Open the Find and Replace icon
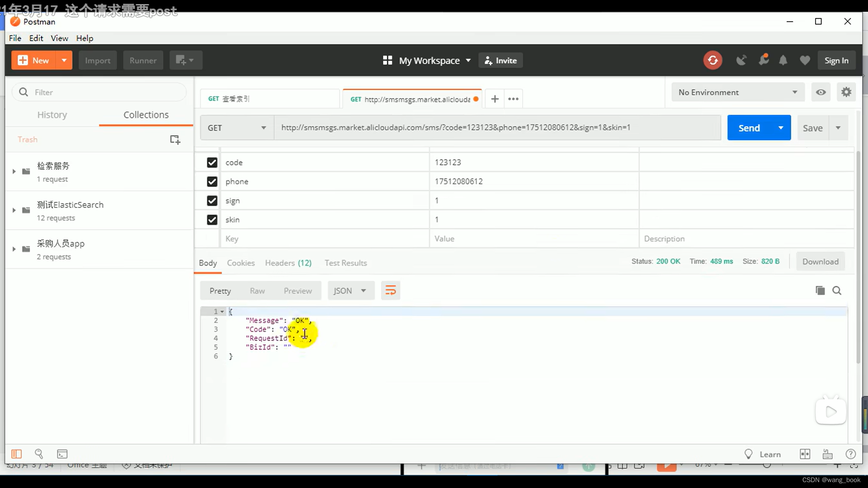This screenshot has width=868, height=488. [x=39, y=454]
